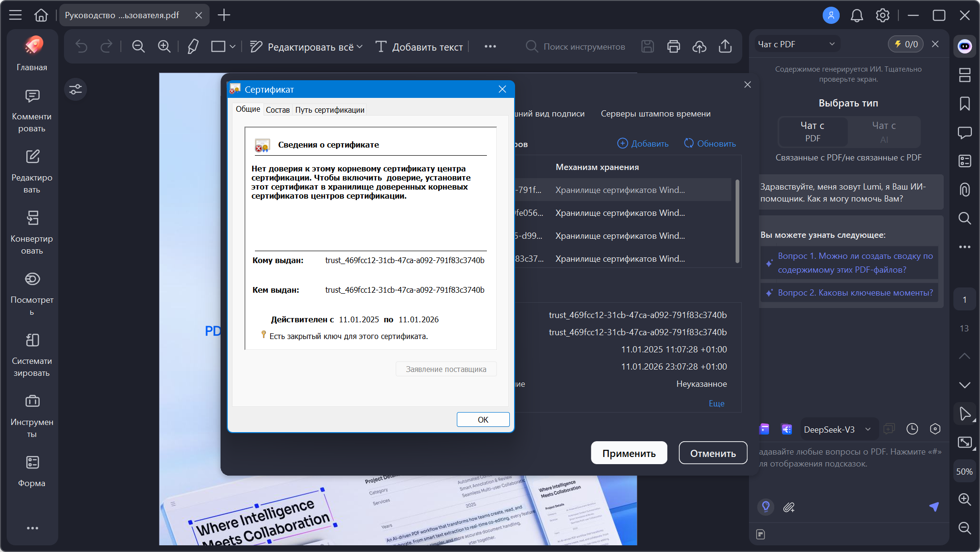Expand the shape rectangle tool dropdown arrow
The height and width of the screenshot is (552, 980).
point(232,46)
